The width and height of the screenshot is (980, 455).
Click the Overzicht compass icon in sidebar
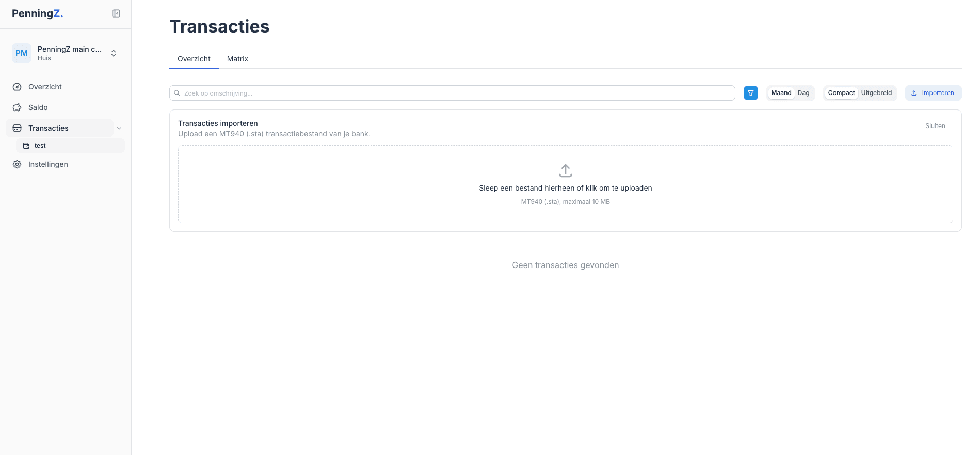click(x=17, y=87)
